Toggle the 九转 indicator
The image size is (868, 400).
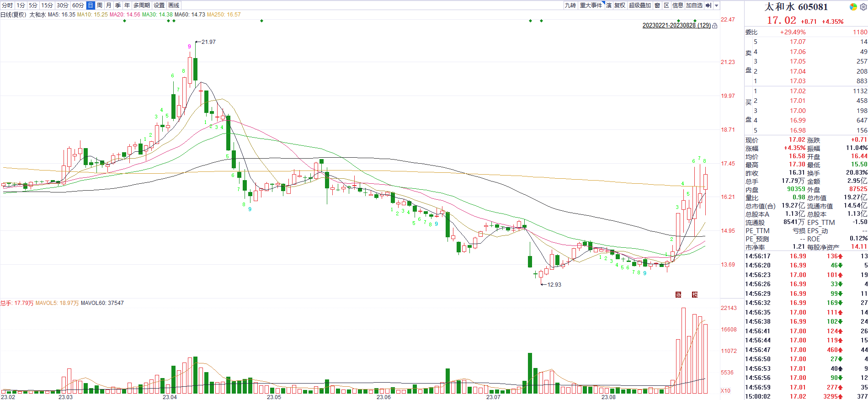click(x=570, y=5)
